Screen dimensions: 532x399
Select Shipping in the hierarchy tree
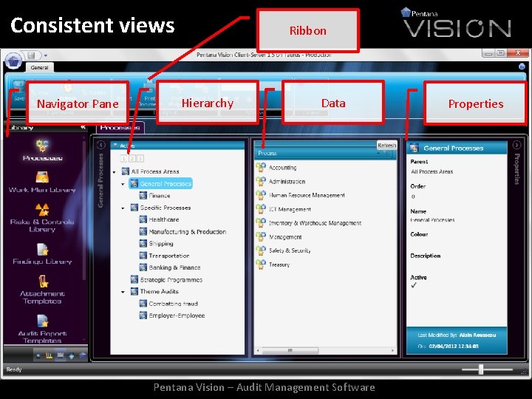coord(161,244)
